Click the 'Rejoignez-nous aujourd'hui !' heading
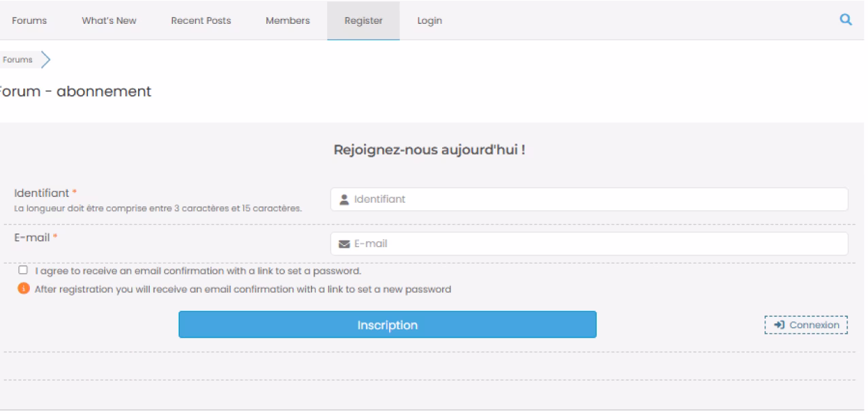This screenshot has height=414, width=868. pos(429,150)
